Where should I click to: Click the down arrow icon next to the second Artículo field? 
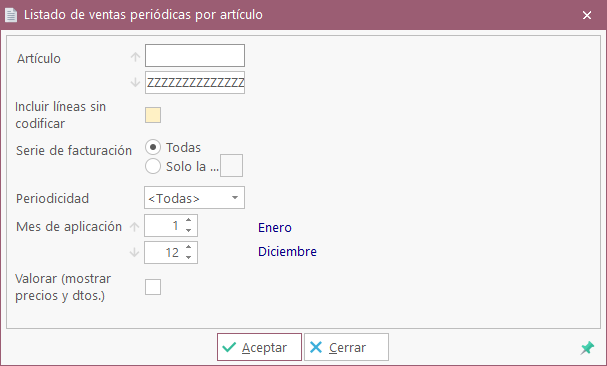(135, 82)
